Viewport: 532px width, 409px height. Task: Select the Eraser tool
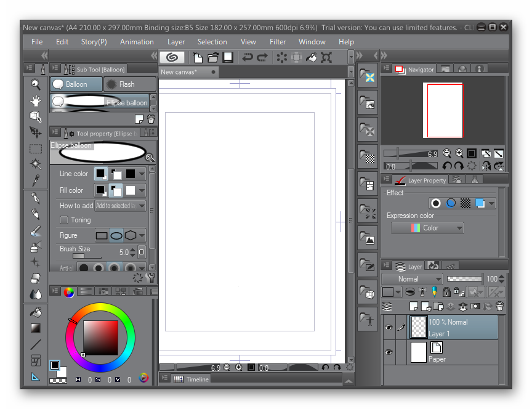coord(35,278)
